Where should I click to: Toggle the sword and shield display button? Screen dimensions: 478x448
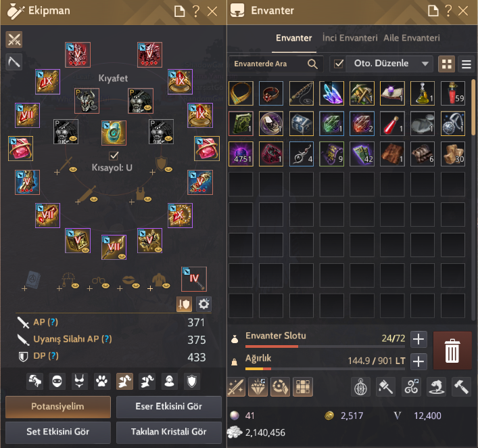point(184,304)
